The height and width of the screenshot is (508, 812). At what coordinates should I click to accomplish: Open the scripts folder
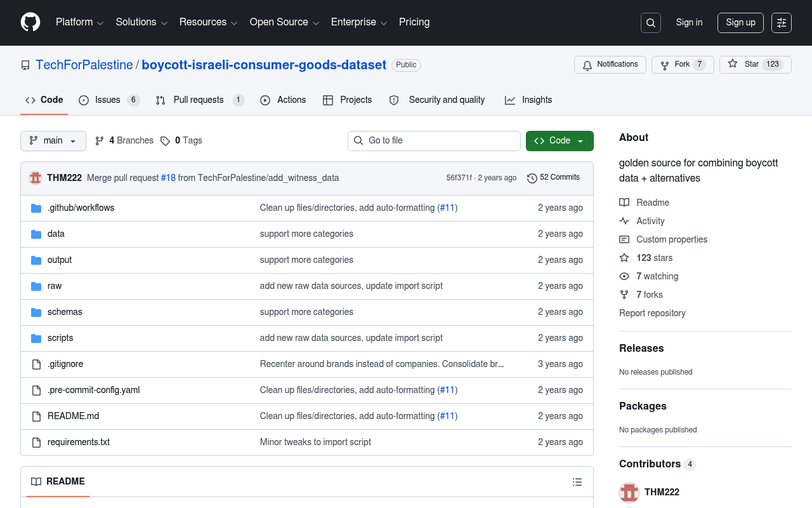(60, 338)
